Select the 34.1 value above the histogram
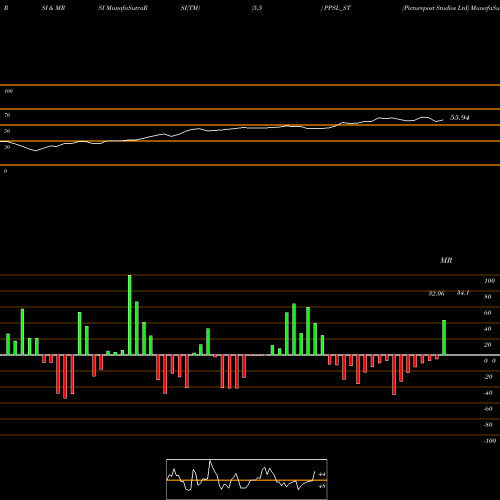 tap(463, 293)
